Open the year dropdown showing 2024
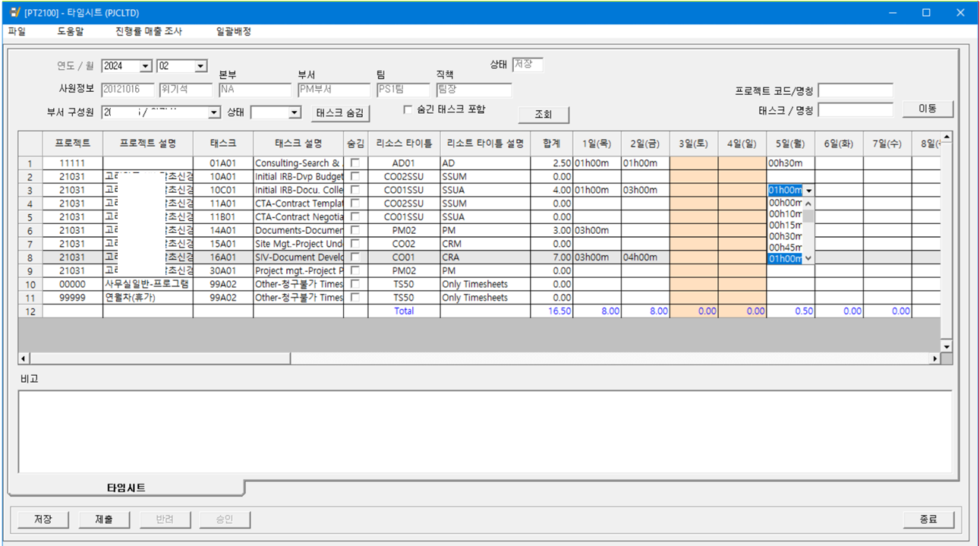Image resolution: width=980 pixels, height=546 pixels. point(146,67)
